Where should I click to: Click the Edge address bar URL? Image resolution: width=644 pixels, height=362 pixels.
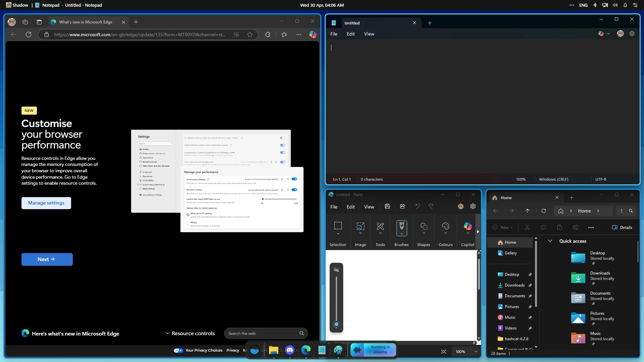140,35
